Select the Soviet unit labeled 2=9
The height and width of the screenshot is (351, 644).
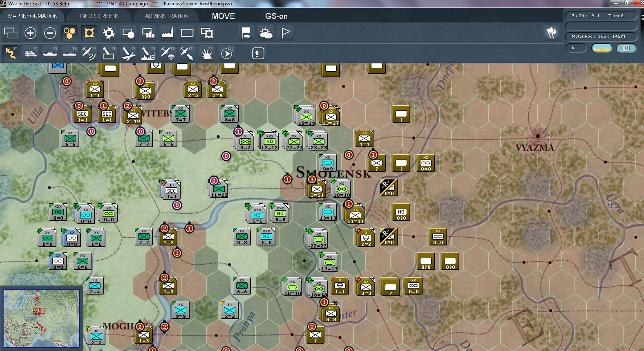217,90
